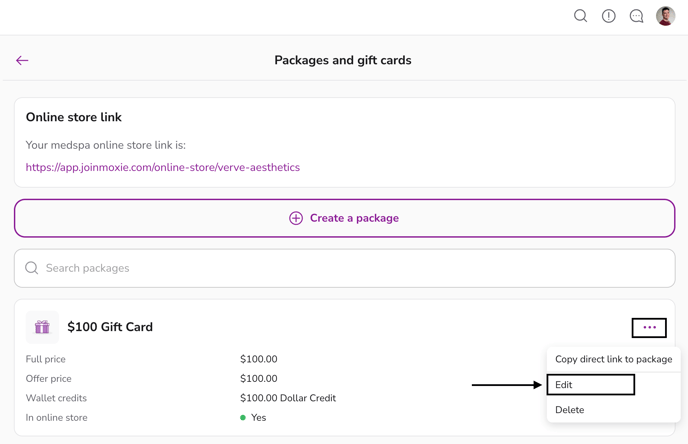This screenshot has width=688, height=444.
Task: Click the Online store link heading
Action: coord(74,117)
